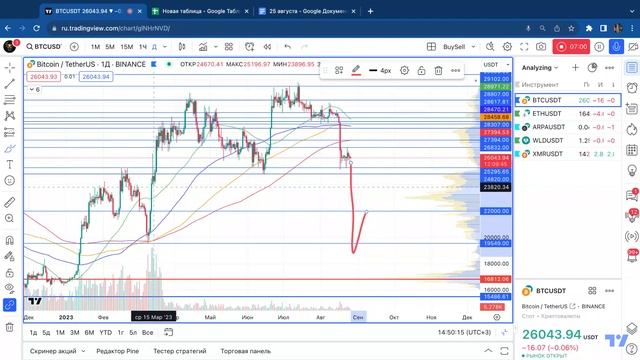This screenshot has width=640, height=360.
Task: Open the forecasting and measurement tools
Action: tap(10, 132)
